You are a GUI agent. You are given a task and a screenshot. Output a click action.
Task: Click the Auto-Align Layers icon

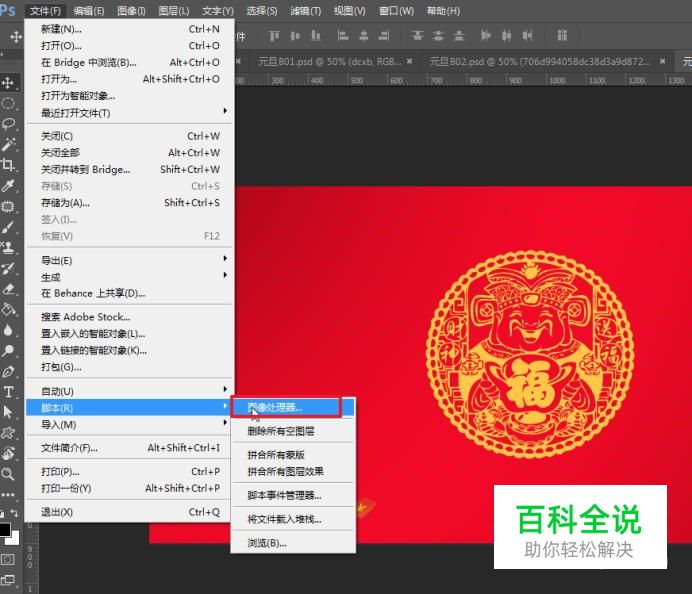tap(562, 36)
